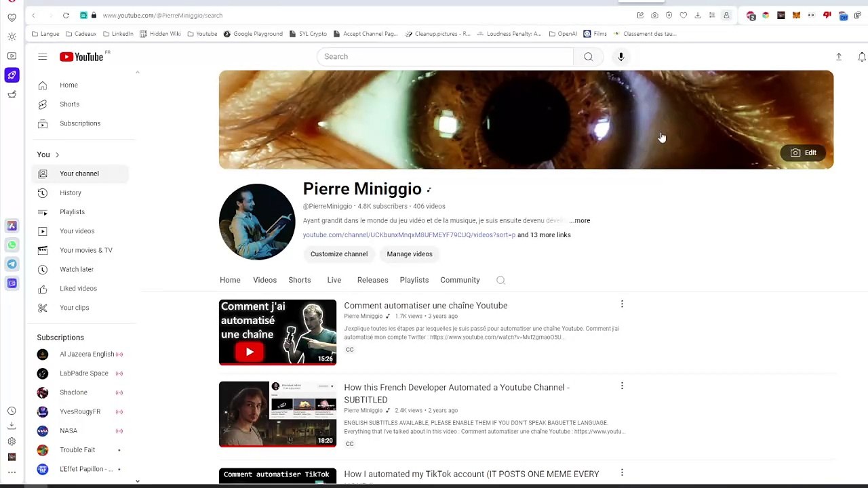Viewport: 868px width, 488px height.
Task: Open LabPadre Space subscription
Action: pyautogui.click(x=79, y=373)
